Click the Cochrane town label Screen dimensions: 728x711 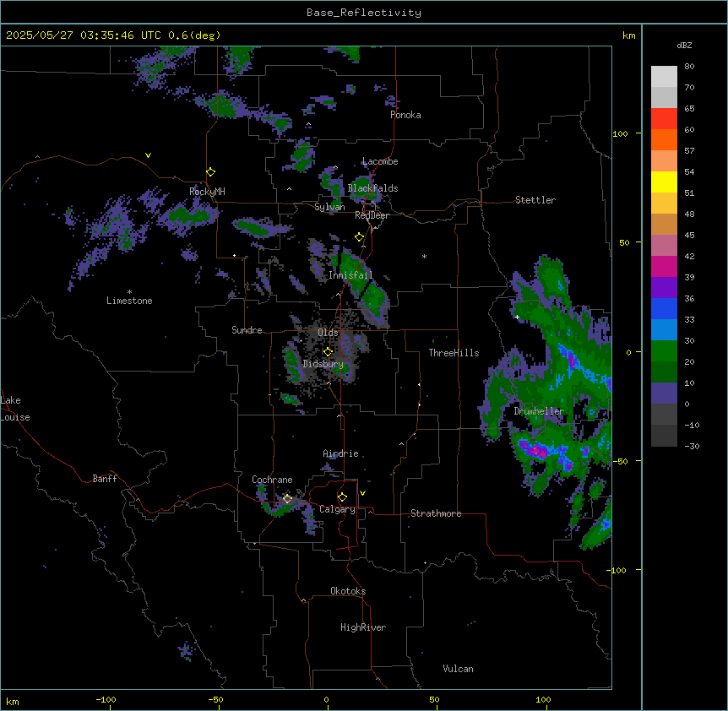(272, 480)
